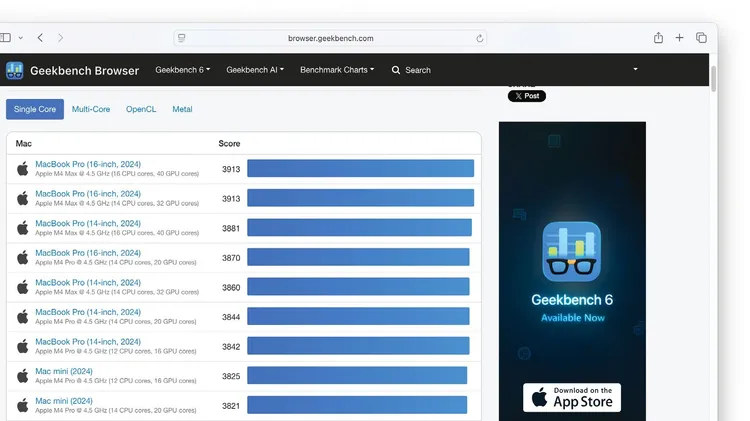
Task: Open the Geekbench Browser home link
Action: click(84, 71)
